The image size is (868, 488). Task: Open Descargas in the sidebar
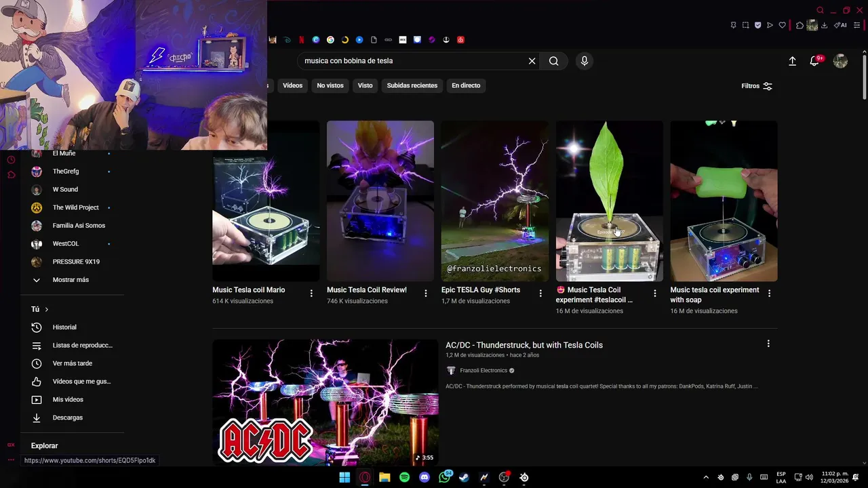coord(68,418)
